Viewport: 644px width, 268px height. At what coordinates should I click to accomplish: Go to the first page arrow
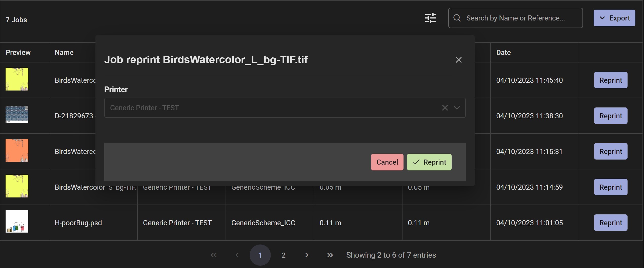pyautogui.click(x=214, y=255)
